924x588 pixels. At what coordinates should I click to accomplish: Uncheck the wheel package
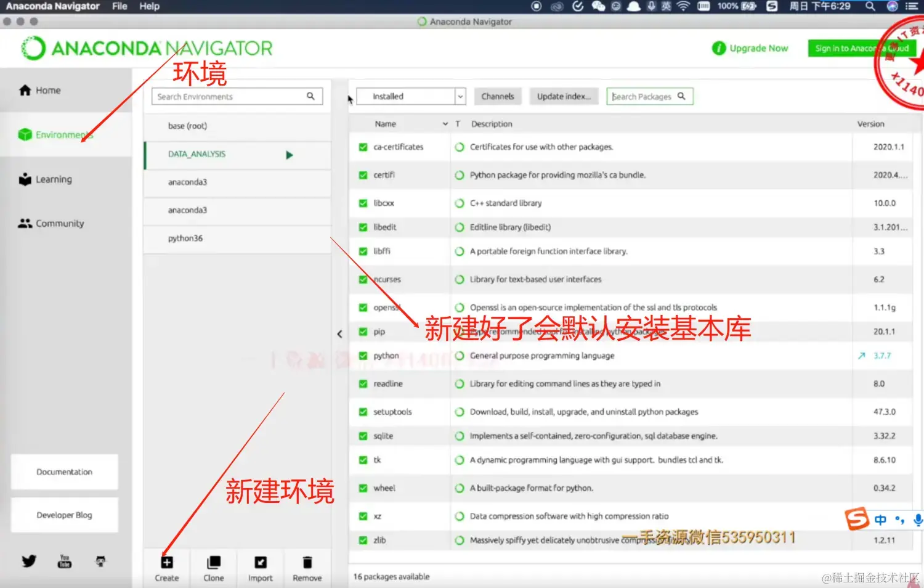click(363, 488)
